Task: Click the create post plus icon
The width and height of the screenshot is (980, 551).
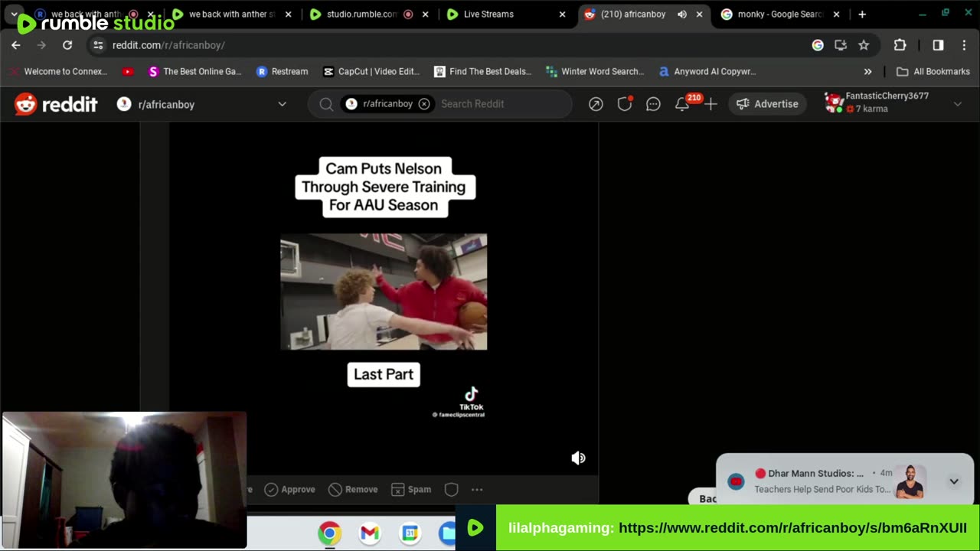Action: click(710, 104)
